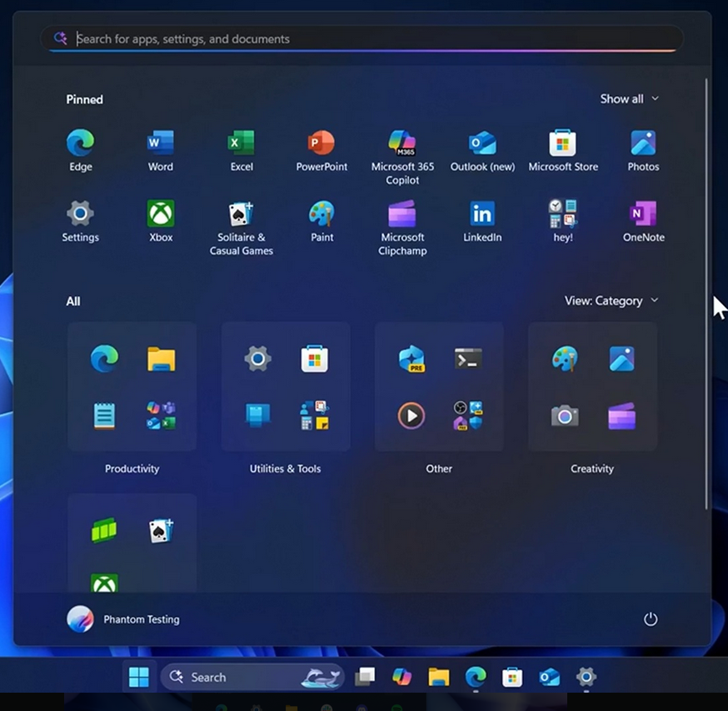The width and height of the screenshot is (728, 711).
Task: Open Xbox icon in the games category
Action: pyautogui.click(x=104, y=583)
